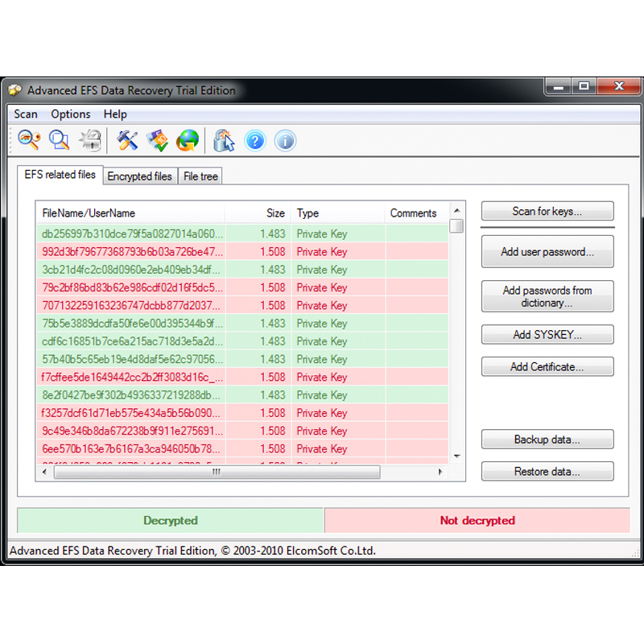The image size is (644, 644).
Task: Maximize the Advanced EFS Data Recovery window
Action: point(584,87)
